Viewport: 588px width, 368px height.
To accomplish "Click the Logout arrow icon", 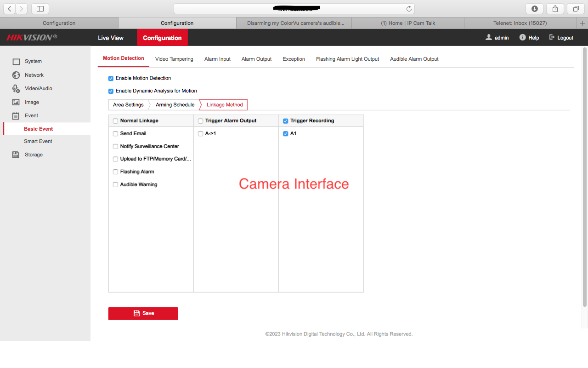I will click(552, 38).
